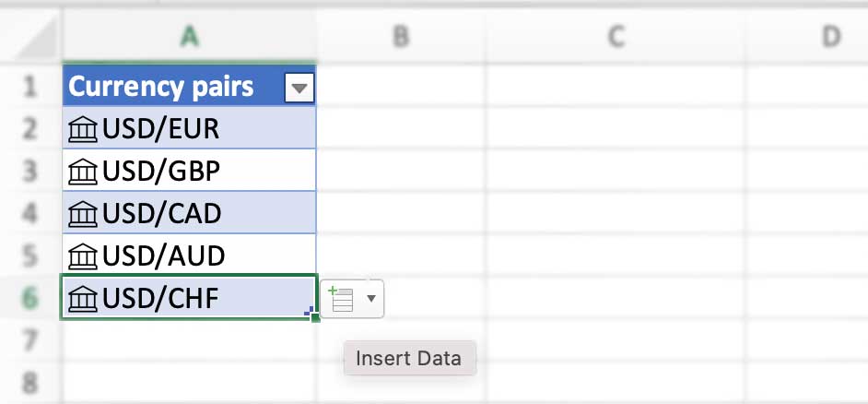Click the Select All corner triangle
The width and height of the screenshot is (868, 404).
point(37,42)
